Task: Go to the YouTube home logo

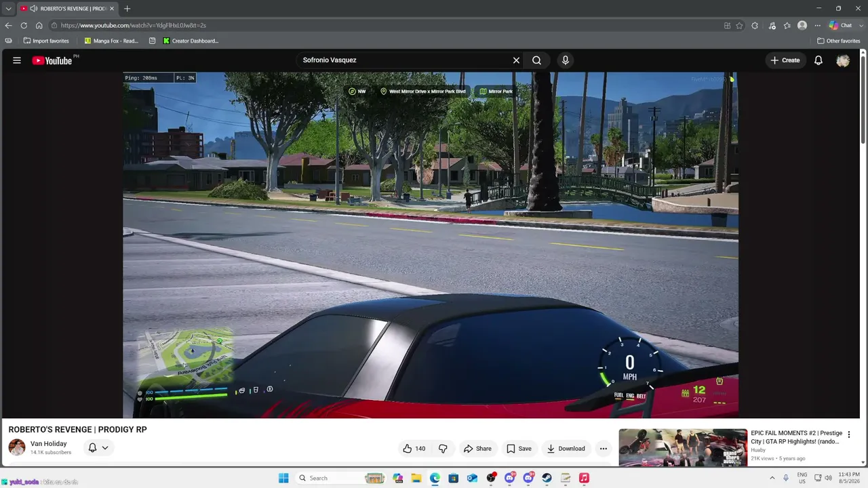Action: (52, 60)
